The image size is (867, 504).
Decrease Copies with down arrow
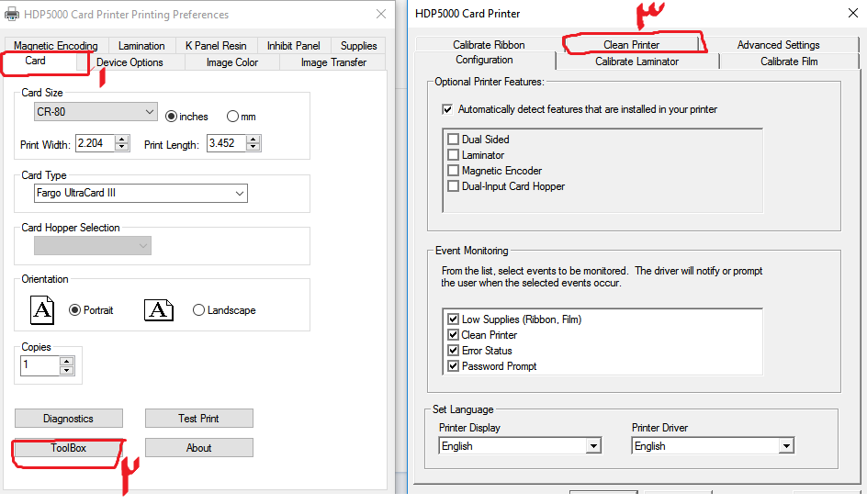point(67,370)
